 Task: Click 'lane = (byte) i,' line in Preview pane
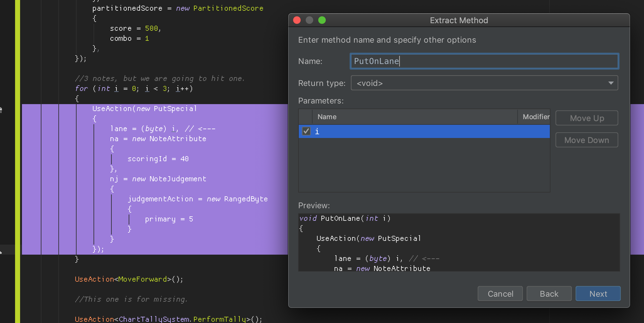tap(387, 259)
